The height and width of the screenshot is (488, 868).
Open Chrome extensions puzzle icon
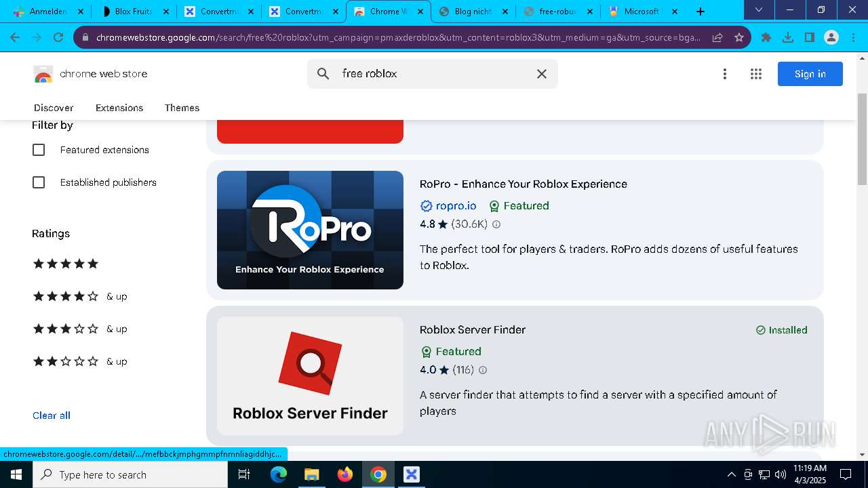(766, 37)
